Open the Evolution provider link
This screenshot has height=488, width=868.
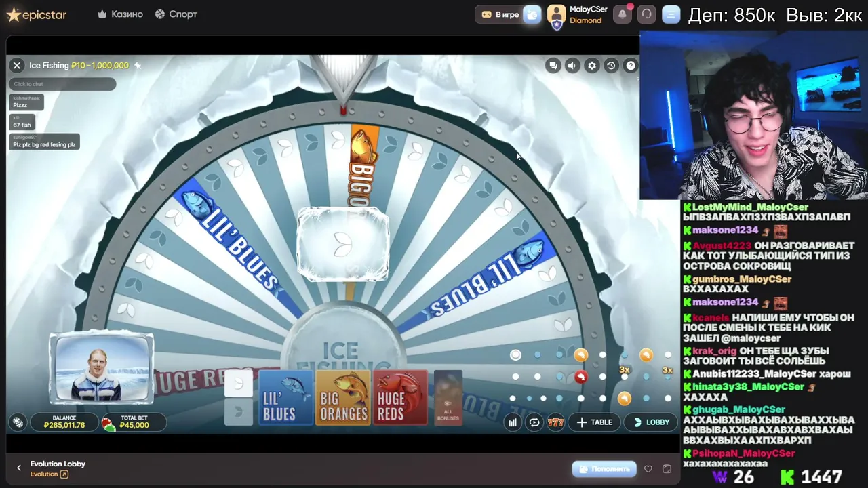[x=49, y=474]
